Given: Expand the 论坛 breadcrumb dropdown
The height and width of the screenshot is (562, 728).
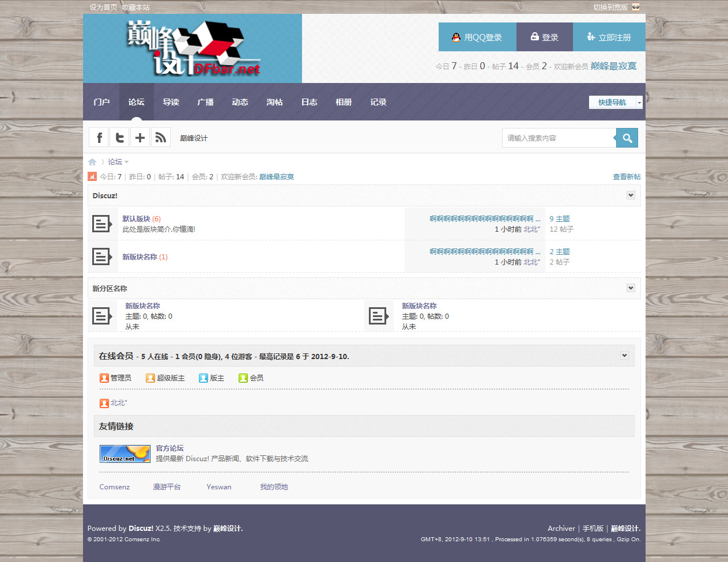Looking at the screenshot, I should 127,162.
